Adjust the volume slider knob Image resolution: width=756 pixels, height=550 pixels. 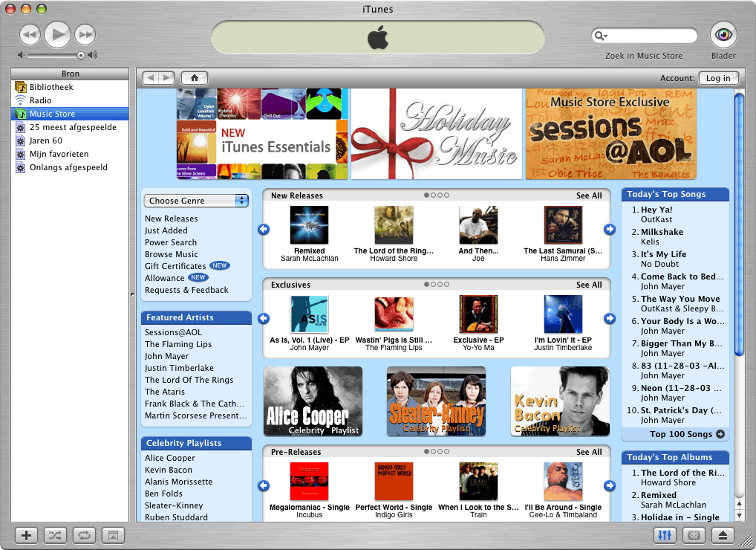(x=81, y=56)
